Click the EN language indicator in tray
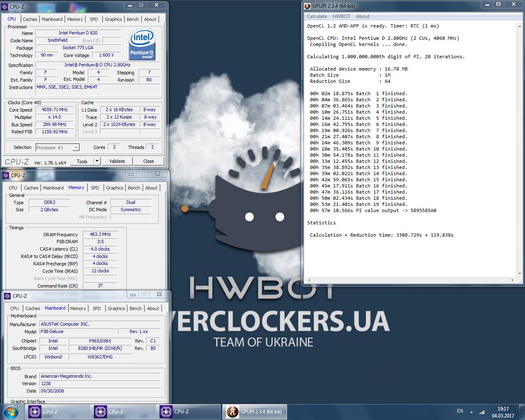Viewport: 525px width, 420px height. coord(460,411)
